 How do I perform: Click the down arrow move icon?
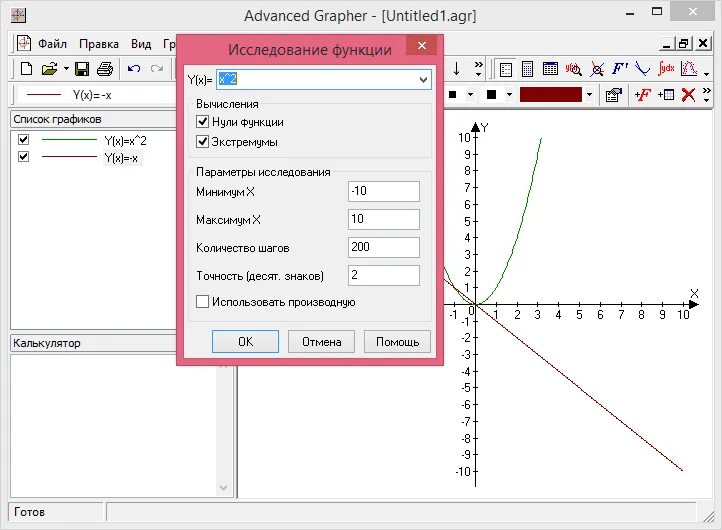pos(456,69)
